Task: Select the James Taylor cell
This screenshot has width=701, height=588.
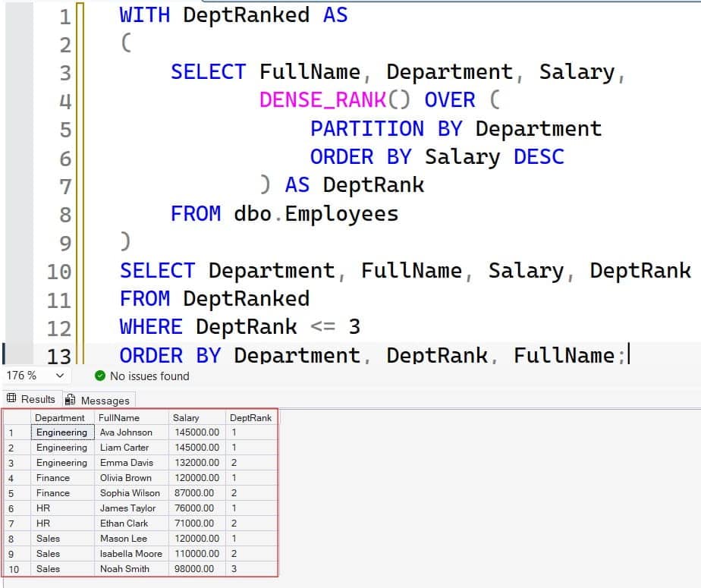Action: tap(131, 508)
